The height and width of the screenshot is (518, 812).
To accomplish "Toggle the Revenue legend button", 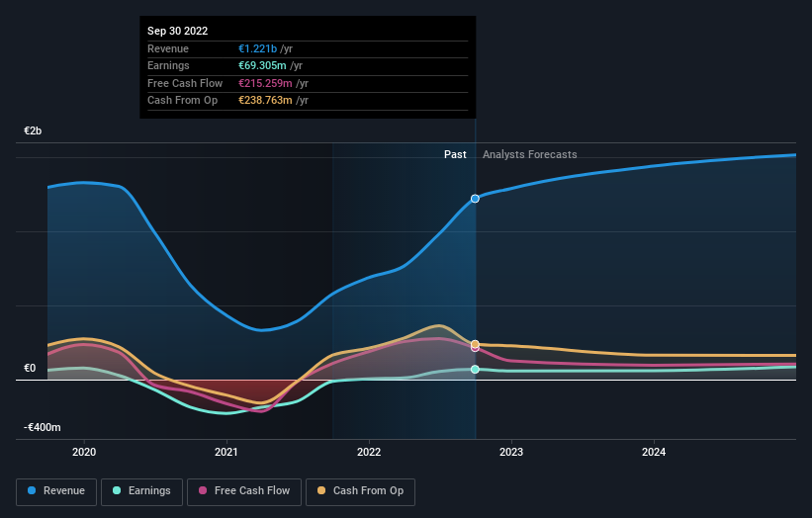I will pyautogui.click(x=56, y=491).
